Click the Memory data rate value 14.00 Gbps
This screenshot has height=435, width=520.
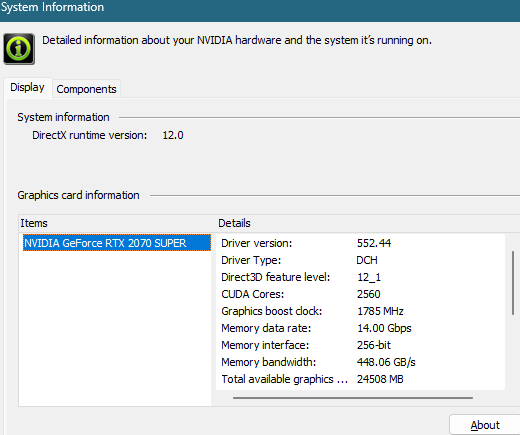coord(384,328)
